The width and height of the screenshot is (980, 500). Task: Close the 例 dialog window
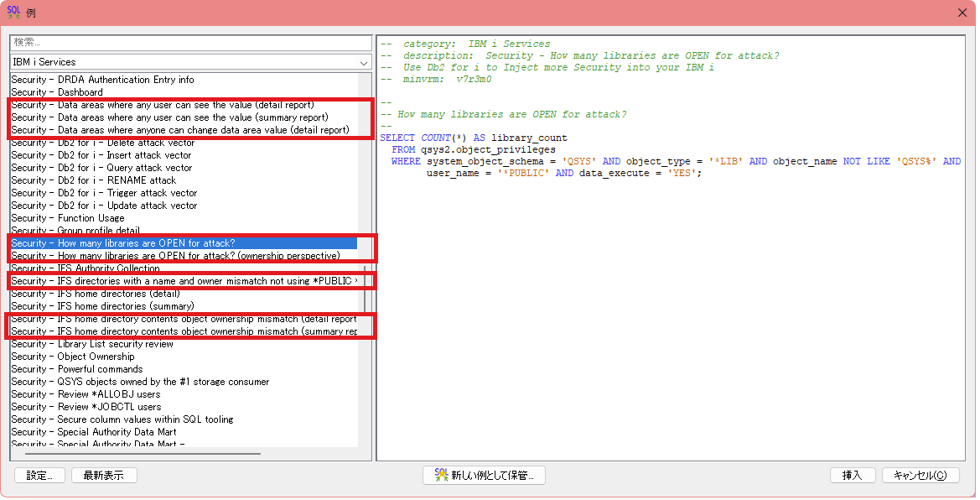coord(962,13)
